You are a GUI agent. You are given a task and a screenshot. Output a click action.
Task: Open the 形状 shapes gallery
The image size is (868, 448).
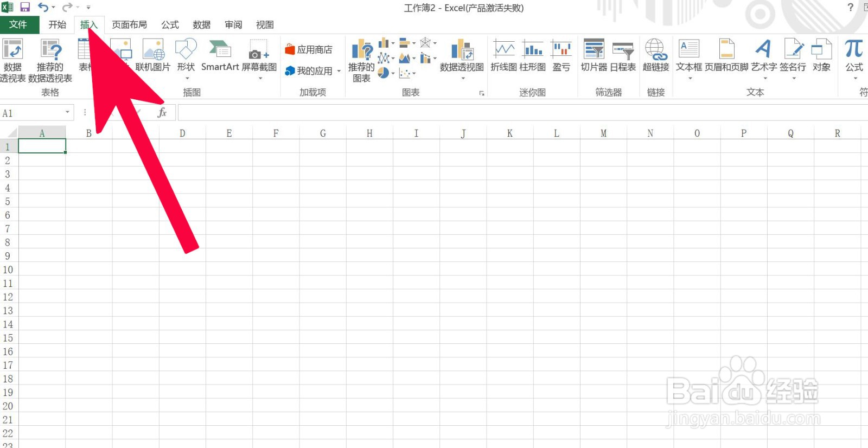pos(186,59)
